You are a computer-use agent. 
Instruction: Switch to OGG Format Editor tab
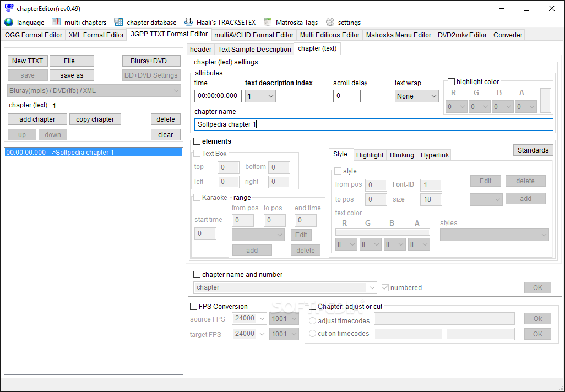coord(34,35)
